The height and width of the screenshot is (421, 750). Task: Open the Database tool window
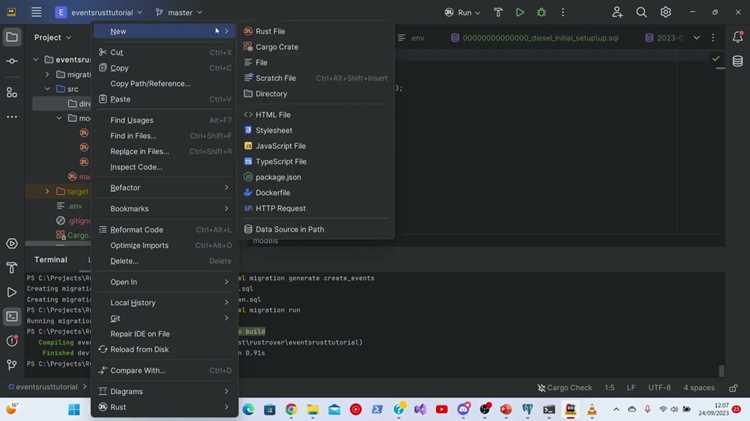coord(738,61)
